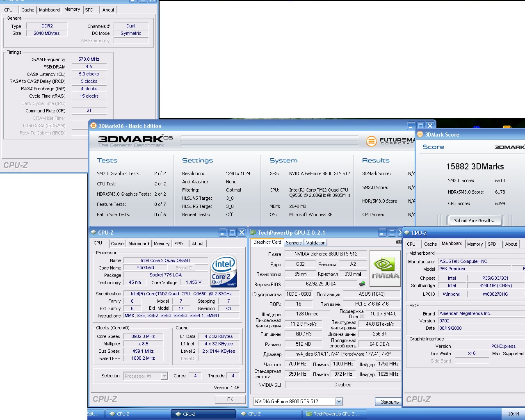Select Graphics Card tab in GPU-Z
This screenshot has height=420, width=525.
click(x=267, y=242)
